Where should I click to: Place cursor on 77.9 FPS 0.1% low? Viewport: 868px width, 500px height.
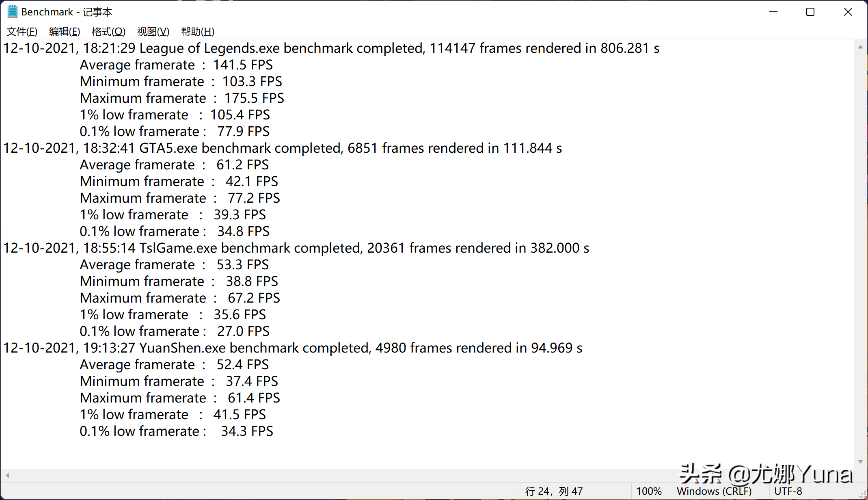pyautogui.click(x=243, y=132)
